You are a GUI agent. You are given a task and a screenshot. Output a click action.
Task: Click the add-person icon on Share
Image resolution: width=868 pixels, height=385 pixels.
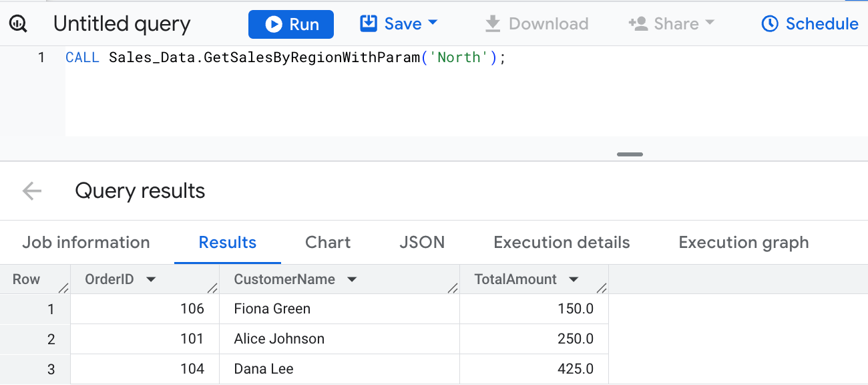[638, 24]
